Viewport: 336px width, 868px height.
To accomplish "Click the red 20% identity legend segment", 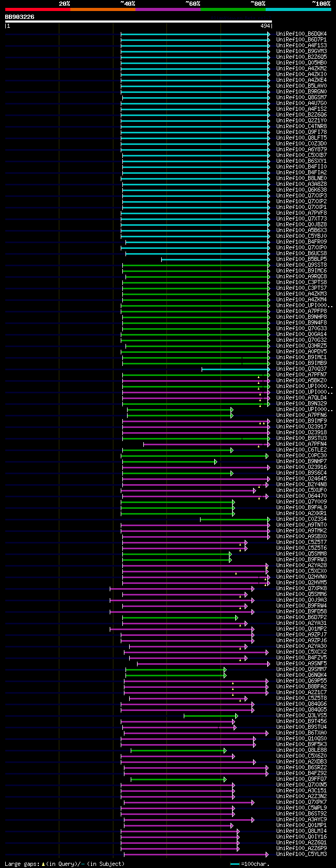I will (x=38, y=9).
